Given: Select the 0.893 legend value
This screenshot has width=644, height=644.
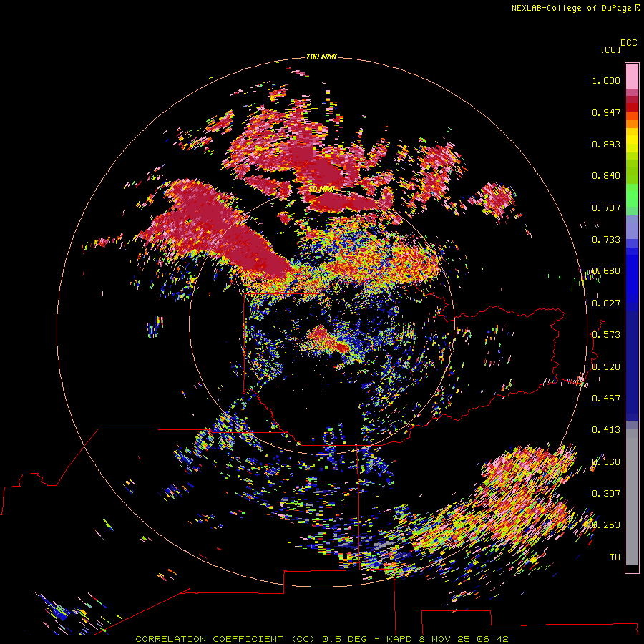Looking at the screenshot, I should pyautogui.click(x=606, y=144).
